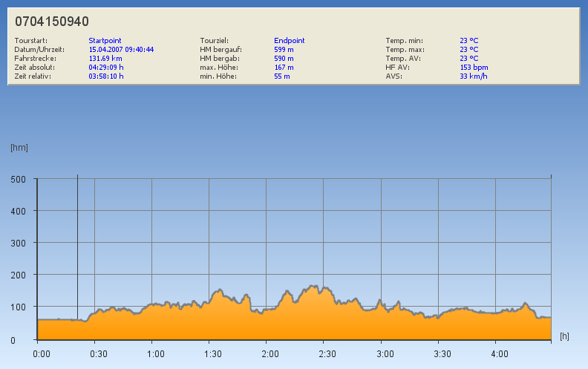Viewport: 588px width, 369px height.
Task: Click the [hm] altitude unit label
Action: point(19,148)
